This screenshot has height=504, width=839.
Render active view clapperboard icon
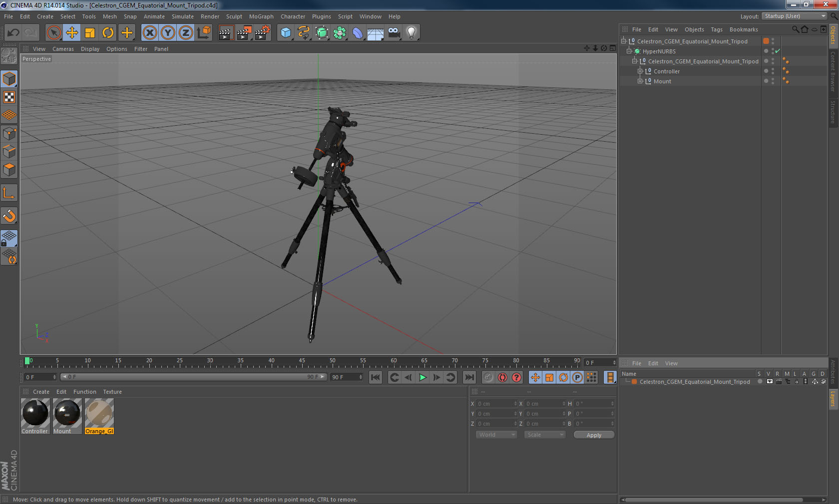(x=226, y=33)
